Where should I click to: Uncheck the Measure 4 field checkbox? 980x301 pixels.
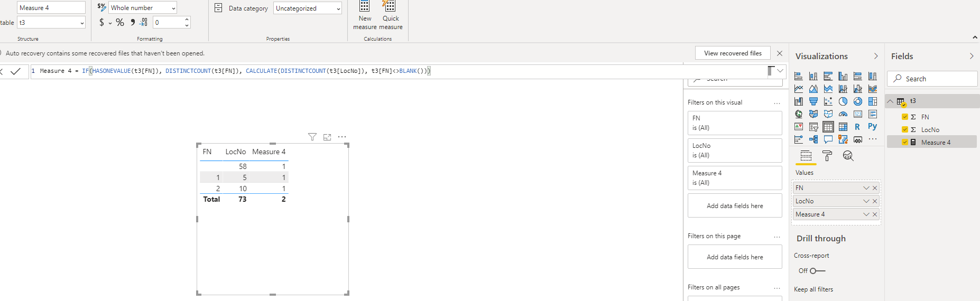click(905, 142)
